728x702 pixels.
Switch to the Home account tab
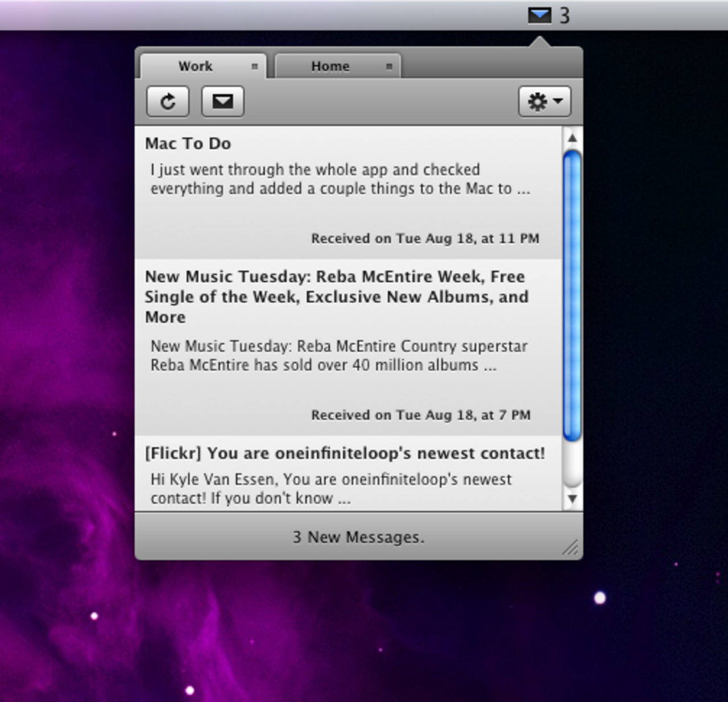(330, 67)
